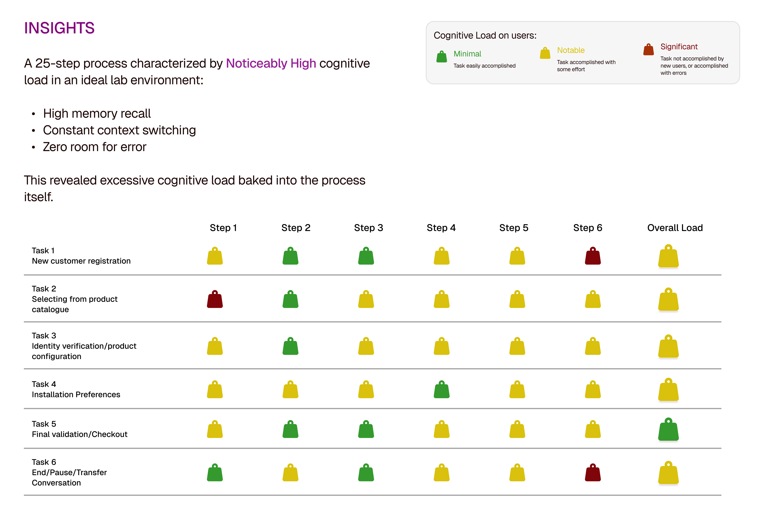Image resolution: width=764 pixels, height=532 pixels.
Task: Click the red weight icon for Task 2 Step 1
Action: tap(215, 300)
